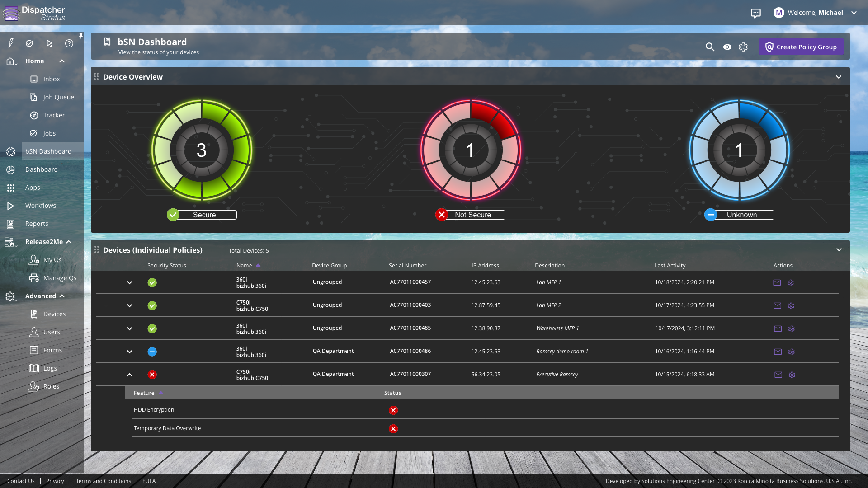
Task: Toggle the sidebar pin icon
Action: (80, 36)
